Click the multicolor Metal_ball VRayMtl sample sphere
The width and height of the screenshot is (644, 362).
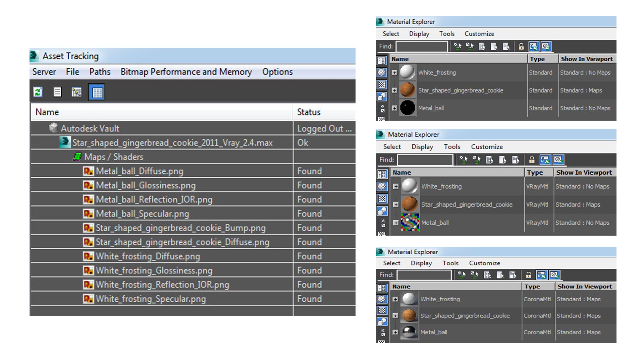point(410,222)
